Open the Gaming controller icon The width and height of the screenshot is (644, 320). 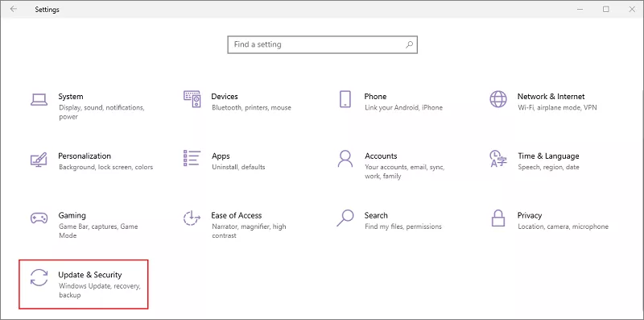(x=39, y=218)
